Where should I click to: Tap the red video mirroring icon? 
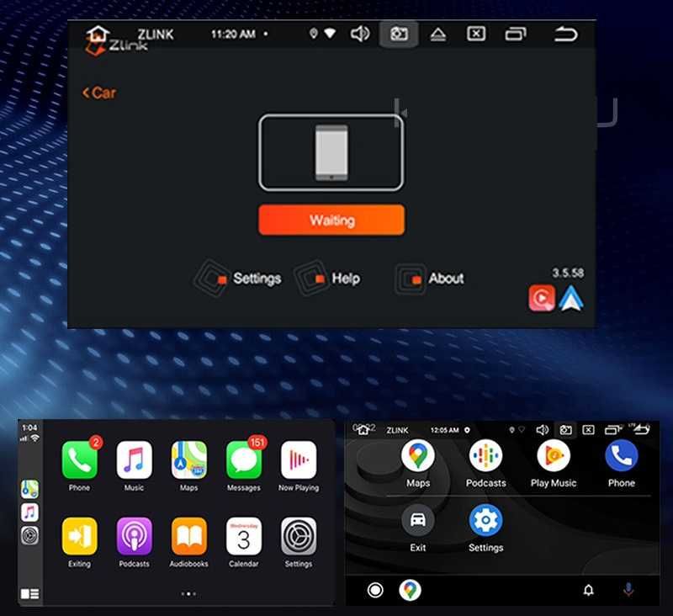point(542,298)
